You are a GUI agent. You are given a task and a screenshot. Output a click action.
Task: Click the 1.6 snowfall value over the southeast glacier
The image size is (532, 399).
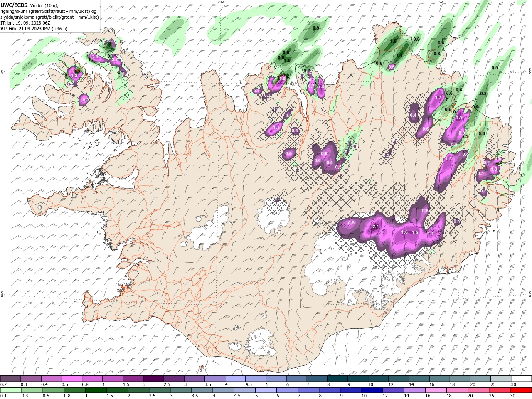click(x=404, y=232)
